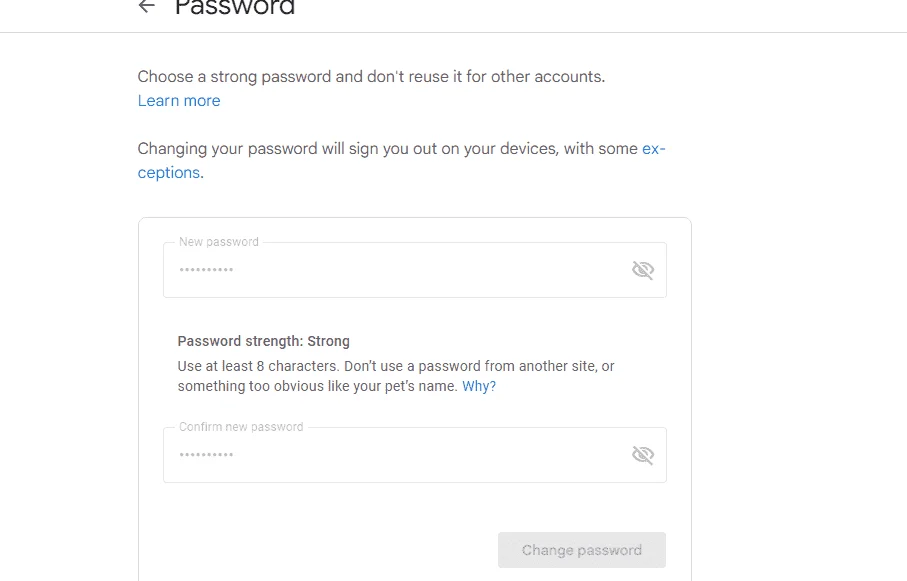Viewport: 907px width, 581px height.
Task: Click the "Password strength: Strong" indicator
Action: pos(264,341)
